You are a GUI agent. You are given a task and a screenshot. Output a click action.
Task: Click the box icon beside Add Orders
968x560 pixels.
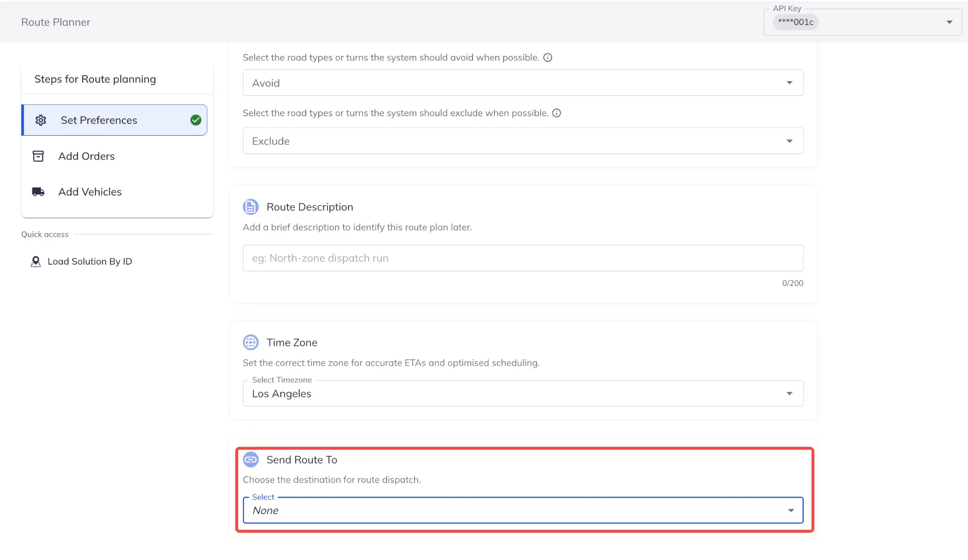pyautogui.click(x=38, y=156)
